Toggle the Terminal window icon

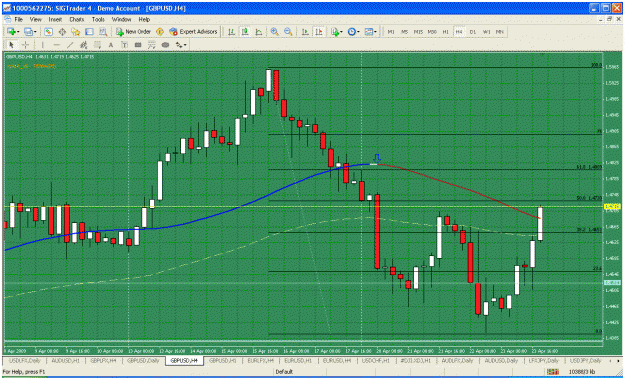89,32
